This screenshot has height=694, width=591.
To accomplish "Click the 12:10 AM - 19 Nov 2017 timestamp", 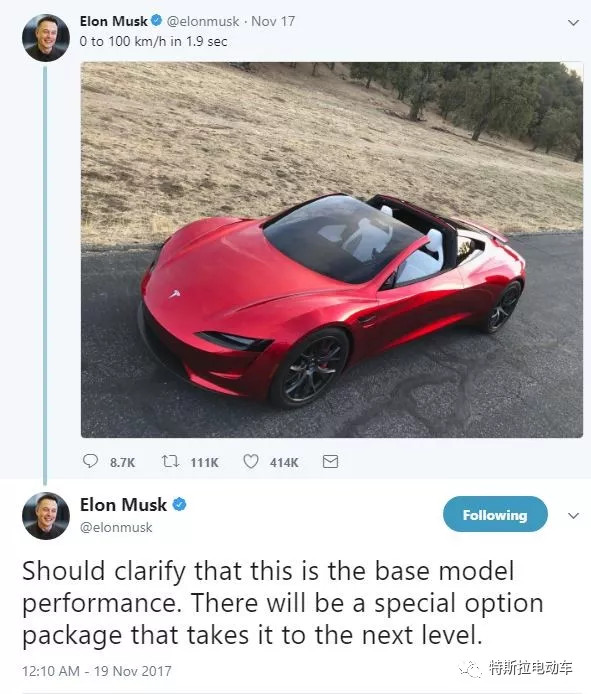I will click(97, 671).
